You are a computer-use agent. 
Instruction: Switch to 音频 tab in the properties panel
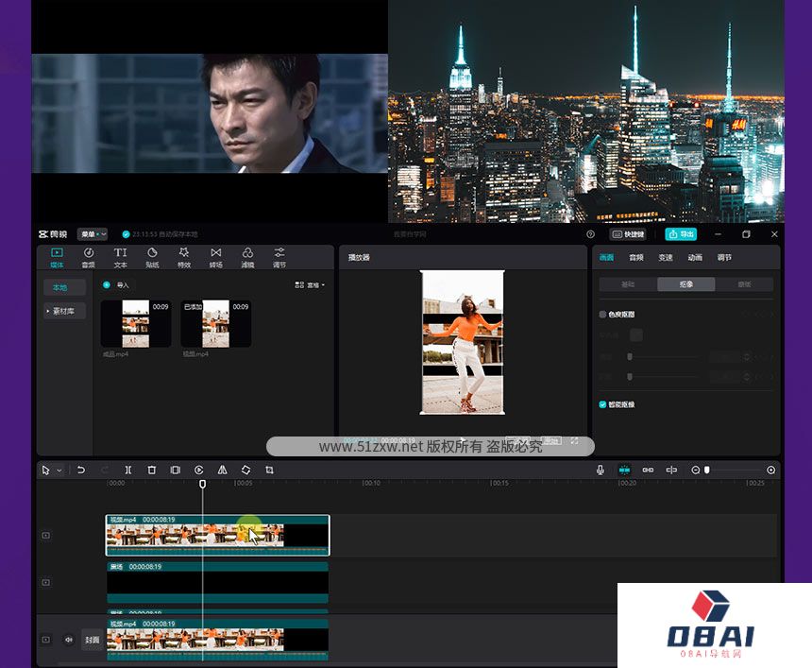pos(636,258)
